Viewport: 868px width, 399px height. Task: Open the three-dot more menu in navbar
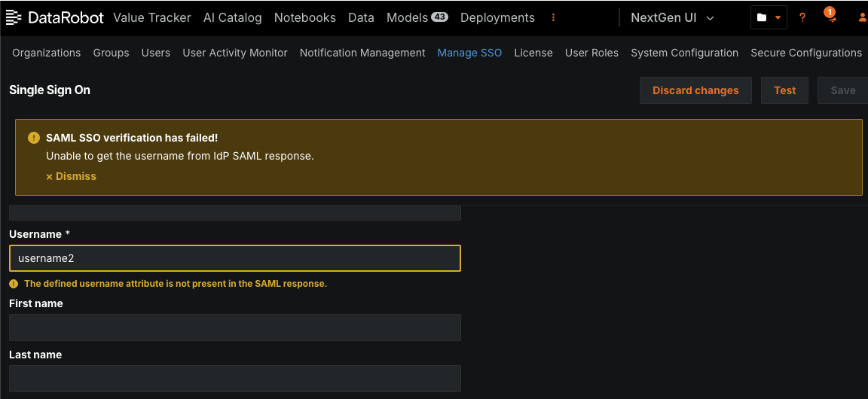(554, 17)
